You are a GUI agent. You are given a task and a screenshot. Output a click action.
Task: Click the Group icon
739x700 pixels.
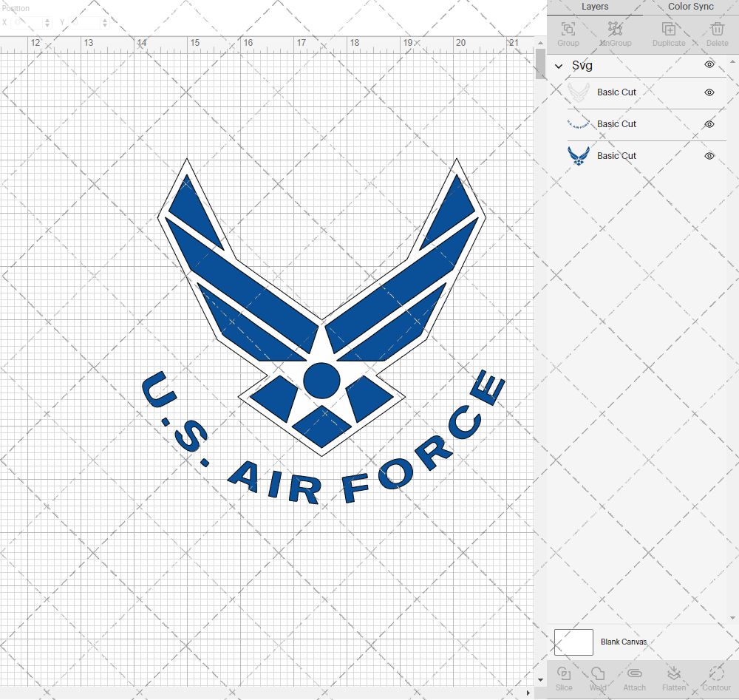[568, 30]
